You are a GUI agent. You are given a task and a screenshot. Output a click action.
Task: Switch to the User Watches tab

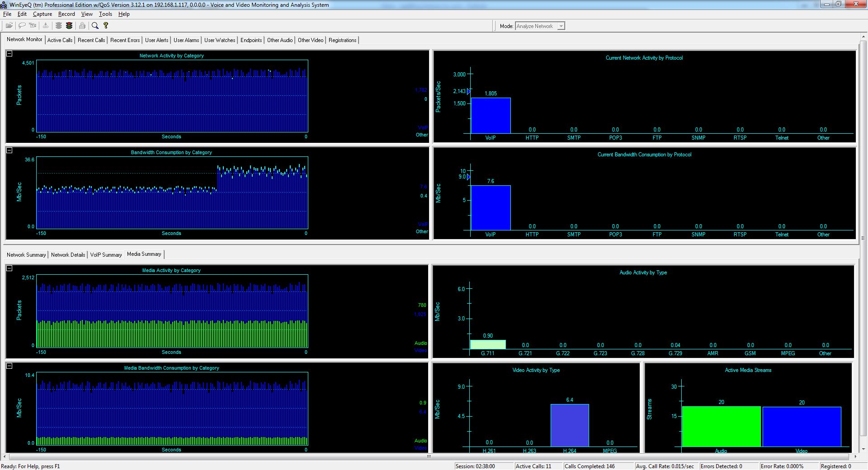pyautogui.click(x=220, y=40)
